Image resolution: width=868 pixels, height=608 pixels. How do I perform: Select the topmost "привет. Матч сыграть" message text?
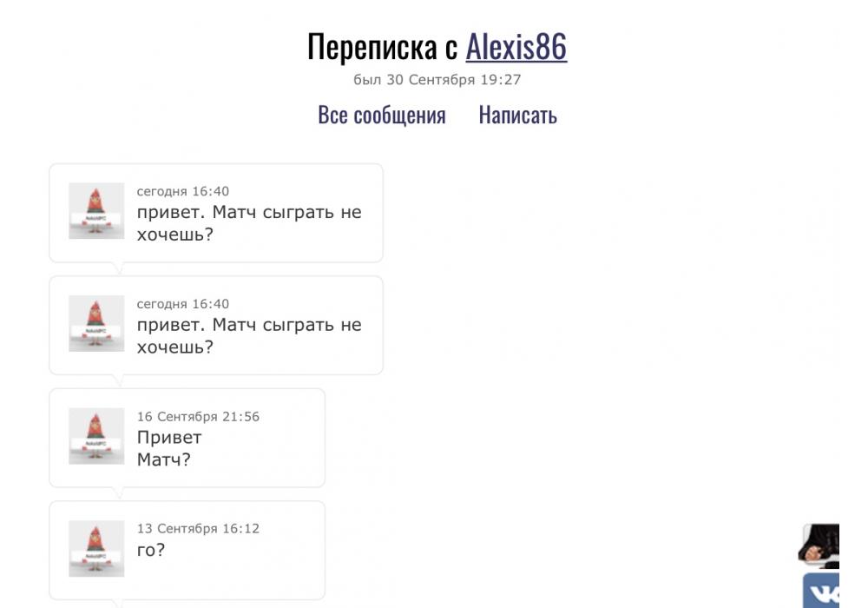[x=248, y=223]
